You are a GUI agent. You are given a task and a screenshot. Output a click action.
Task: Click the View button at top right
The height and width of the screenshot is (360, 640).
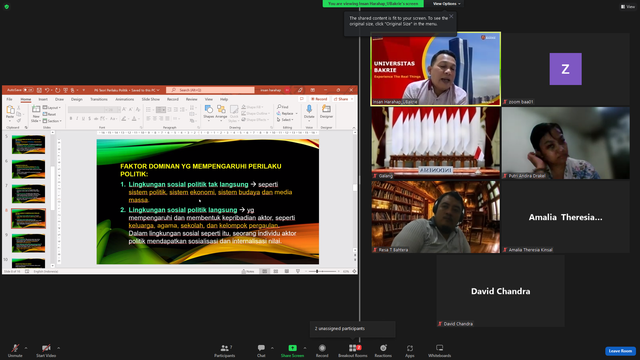click(x=628, y=7)
